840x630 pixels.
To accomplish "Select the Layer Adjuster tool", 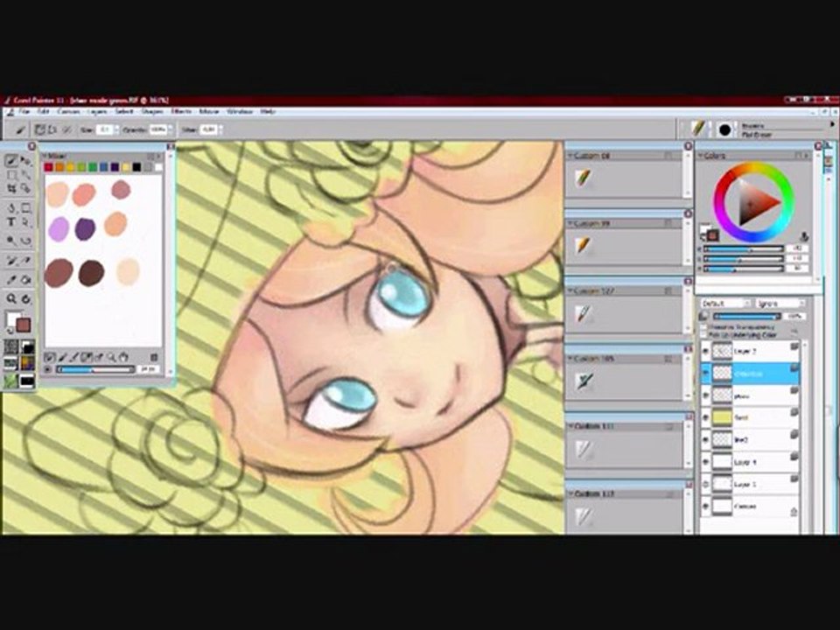I will tap(25, 161).
